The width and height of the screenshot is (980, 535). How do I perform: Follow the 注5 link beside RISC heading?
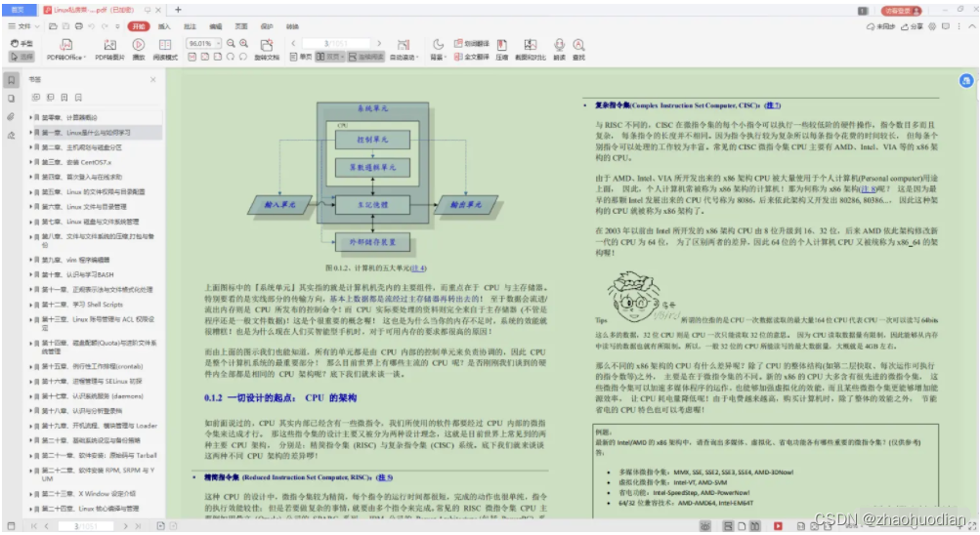coord(384,477)
